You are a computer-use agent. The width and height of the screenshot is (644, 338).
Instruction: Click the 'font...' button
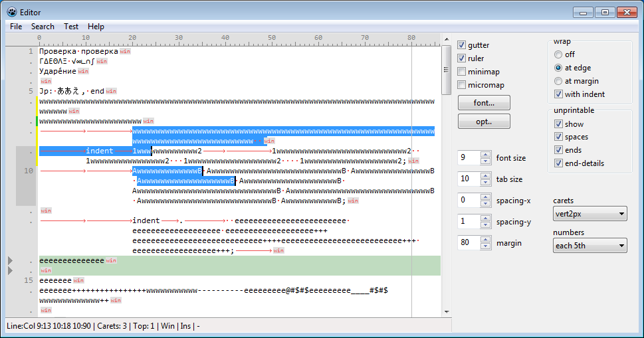click(x=484, y=103)
